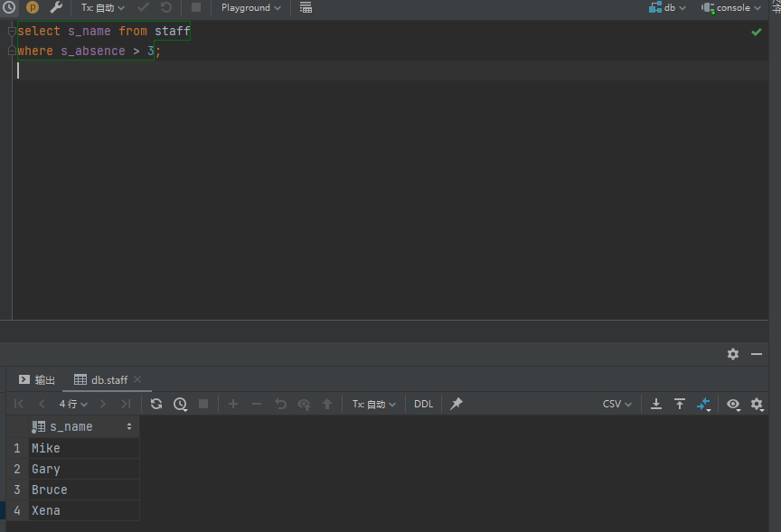Click the import data upload icon
The width and height of the screenshot is (781, 532).
tap(680, 404)
